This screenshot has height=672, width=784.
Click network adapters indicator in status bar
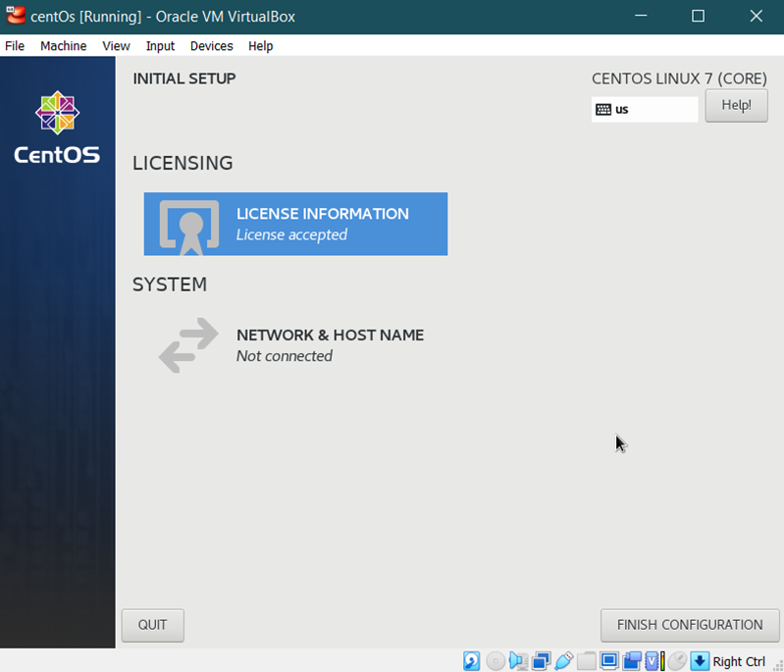click(541, 660)
